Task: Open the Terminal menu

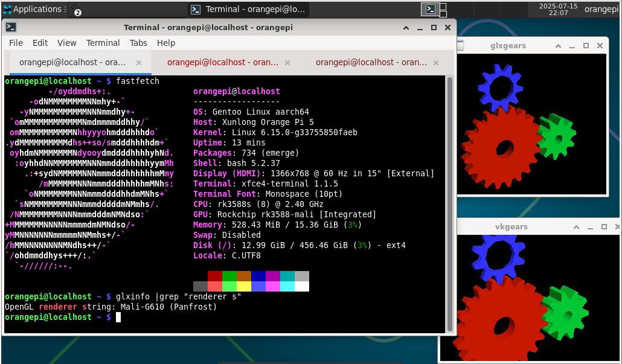Action: [103, 43]
